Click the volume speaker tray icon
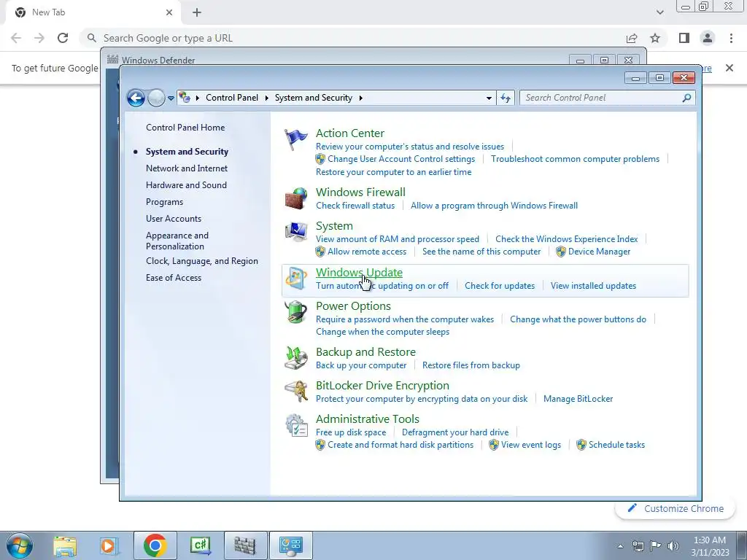This screenshot has width=747, height=560. pos(673,546)
